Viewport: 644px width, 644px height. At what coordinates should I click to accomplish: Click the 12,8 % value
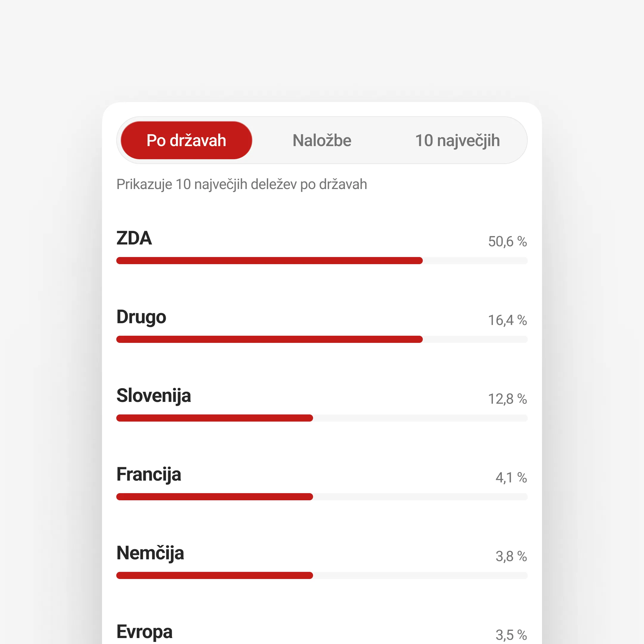pyautogui.click(x=507, y=399)
